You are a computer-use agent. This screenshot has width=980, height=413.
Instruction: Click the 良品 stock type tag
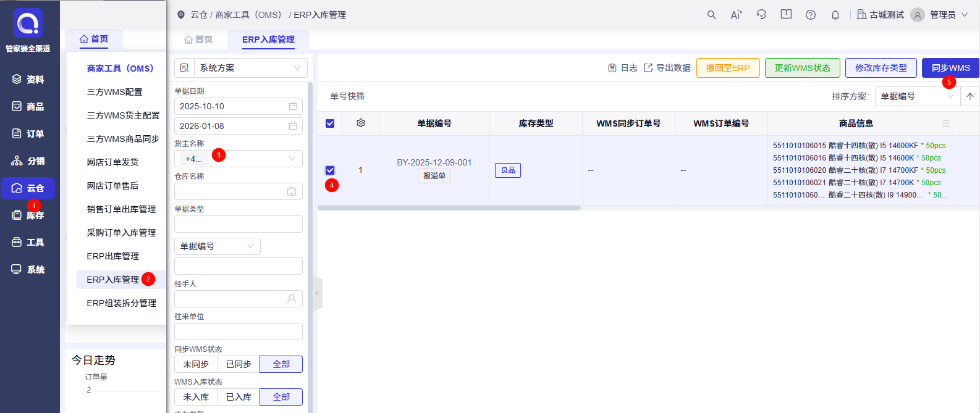pyautogui.click(x=508, y=170)
